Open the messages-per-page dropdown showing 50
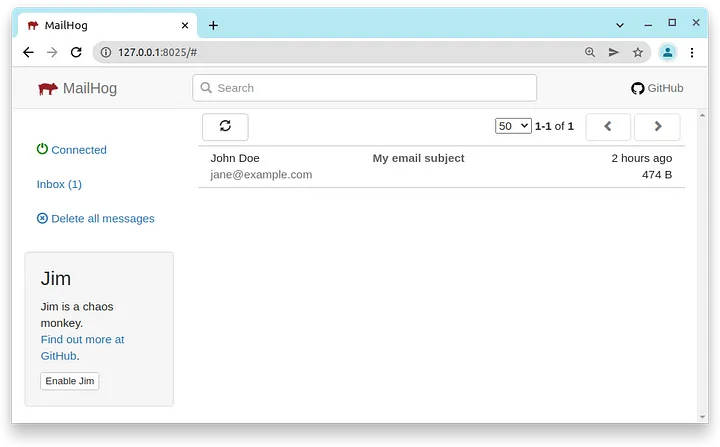 coord(513,126)
